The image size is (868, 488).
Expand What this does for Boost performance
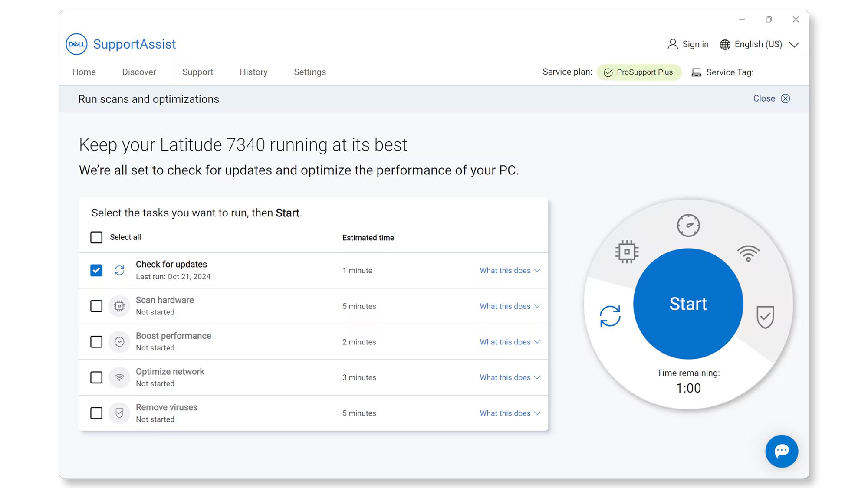(x=510, y=342)
